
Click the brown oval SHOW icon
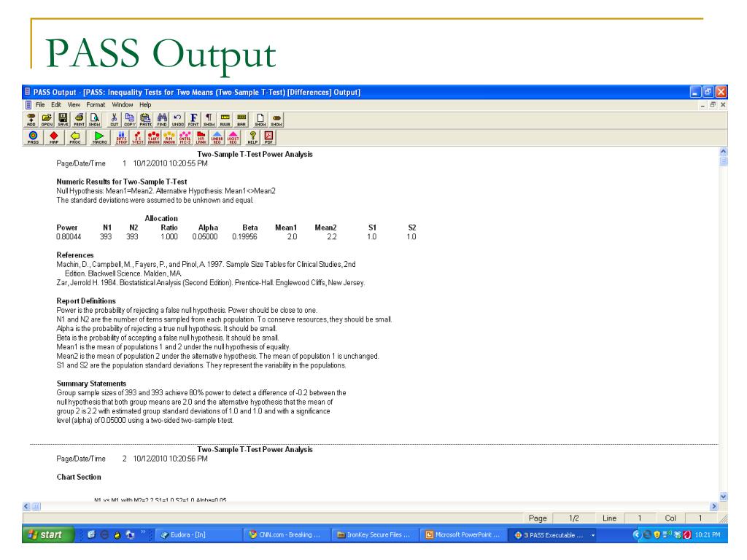[x=276, y=120]
